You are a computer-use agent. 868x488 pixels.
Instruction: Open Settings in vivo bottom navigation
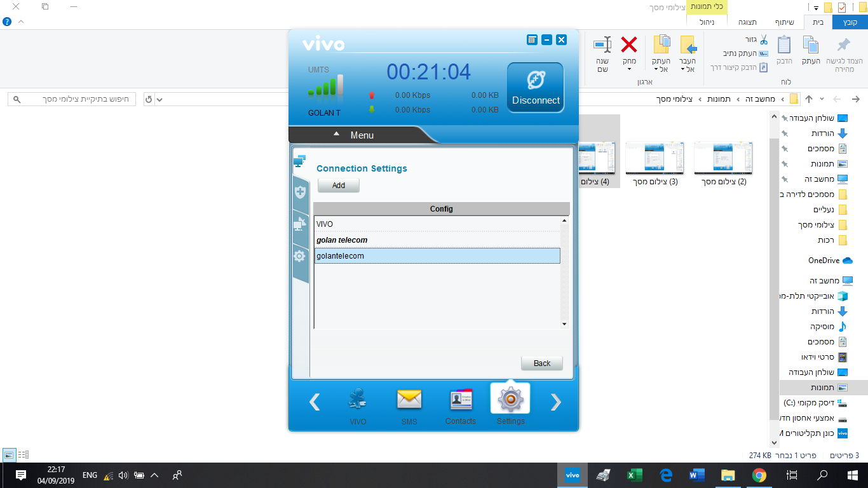click(510, 405)
